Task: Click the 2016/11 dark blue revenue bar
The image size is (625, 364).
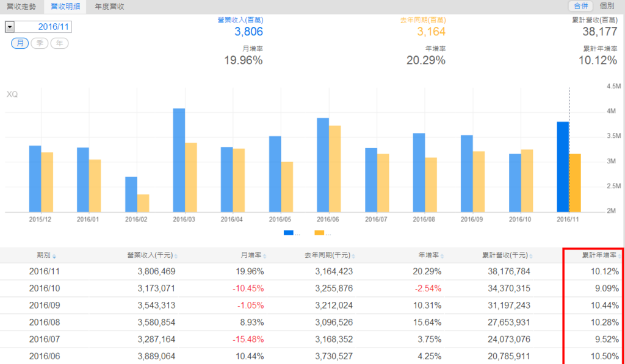Action: [x=563, y=167]
